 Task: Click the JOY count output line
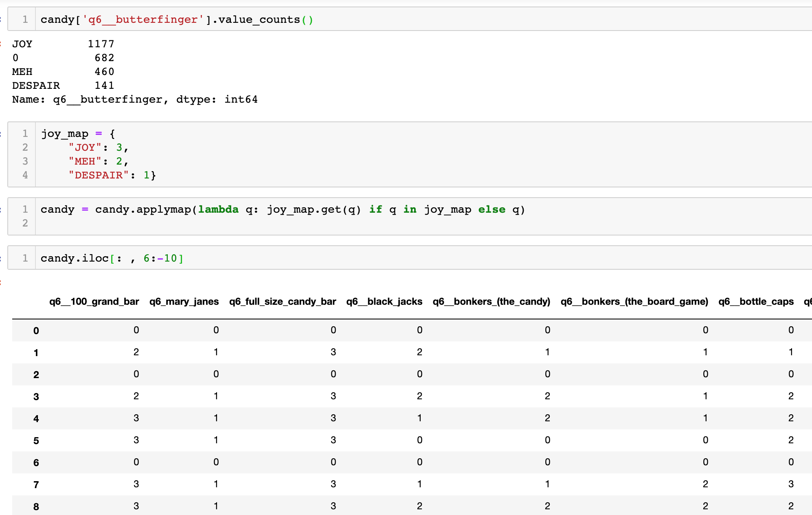(61, 44)
